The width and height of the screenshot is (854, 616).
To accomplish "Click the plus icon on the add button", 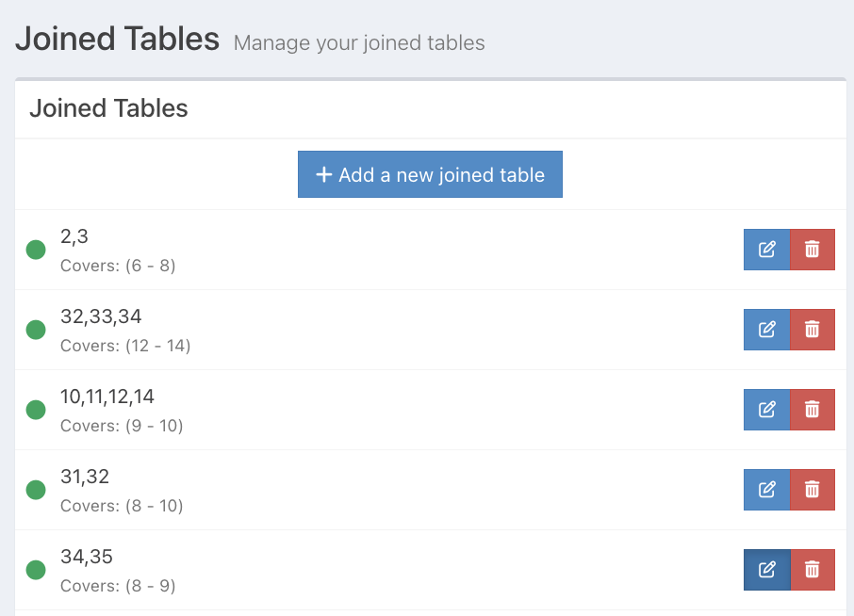I will [323, 174].
